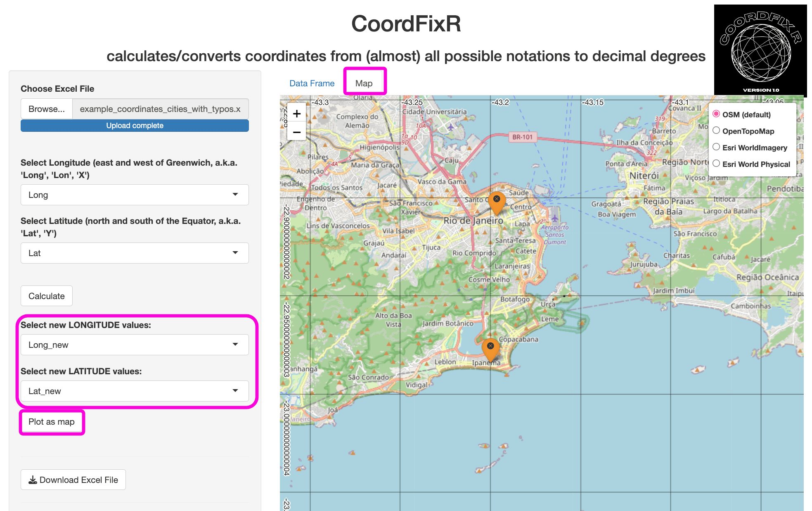Click the Leblon map label

pos(445,362)
